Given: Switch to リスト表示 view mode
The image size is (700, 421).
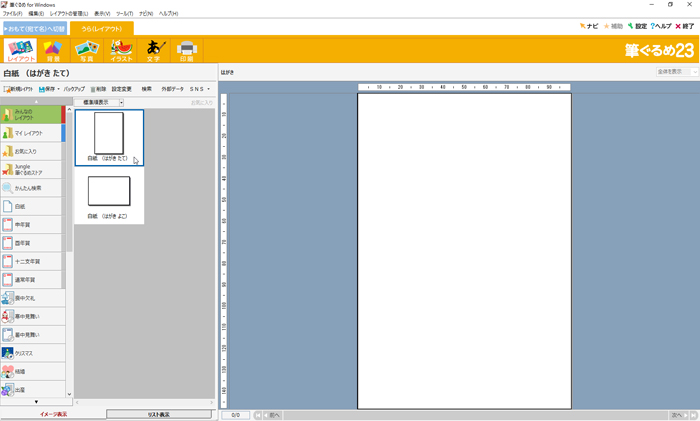Looking at the screenshot, I should click(159, 414).
